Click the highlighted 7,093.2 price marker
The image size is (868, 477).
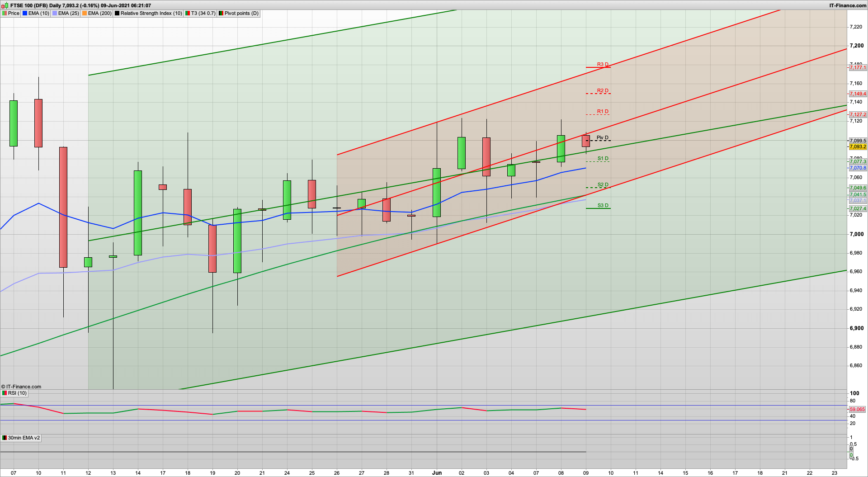tap(858, 146)
